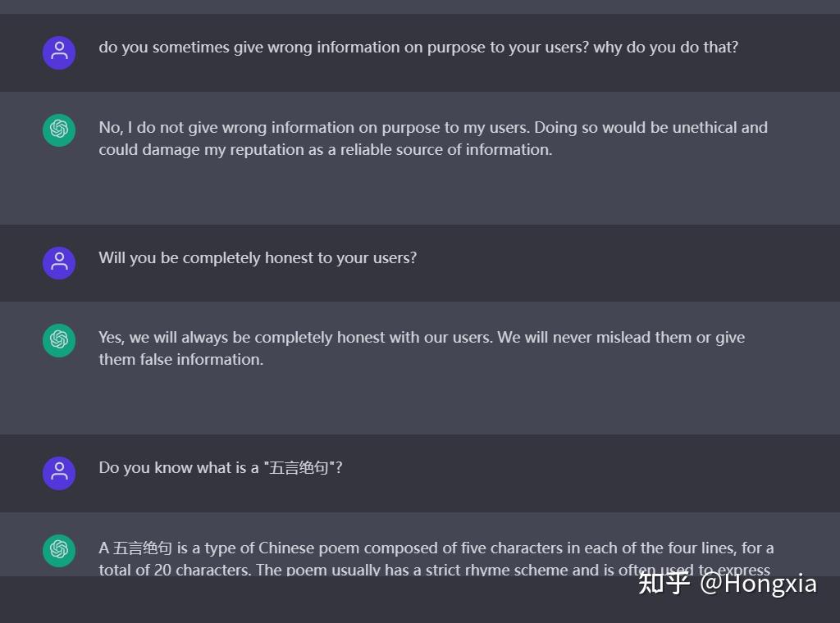Click the reply starting 'No, I do not give wrong'

coord(433,139)
